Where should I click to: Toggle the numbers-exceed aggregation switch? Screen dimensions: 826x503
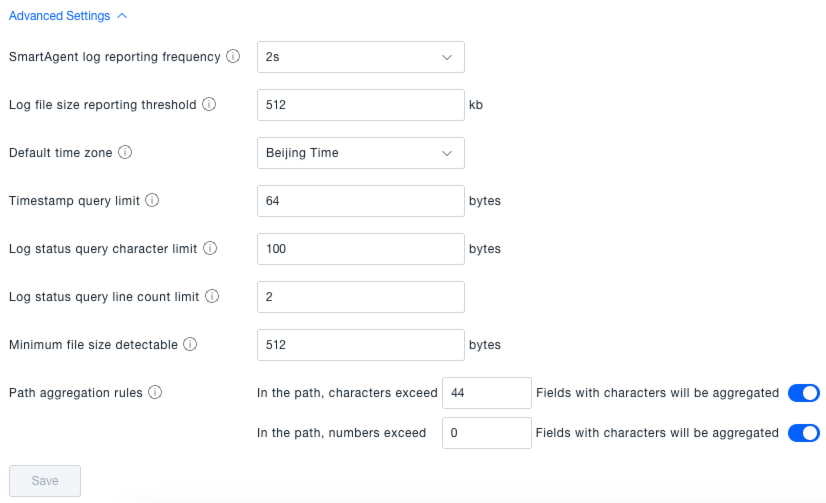[x=803, y=433]
